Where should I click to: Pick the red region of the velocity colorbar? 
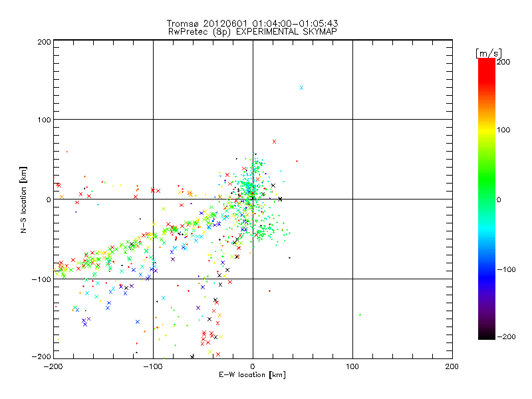point(487,70)
